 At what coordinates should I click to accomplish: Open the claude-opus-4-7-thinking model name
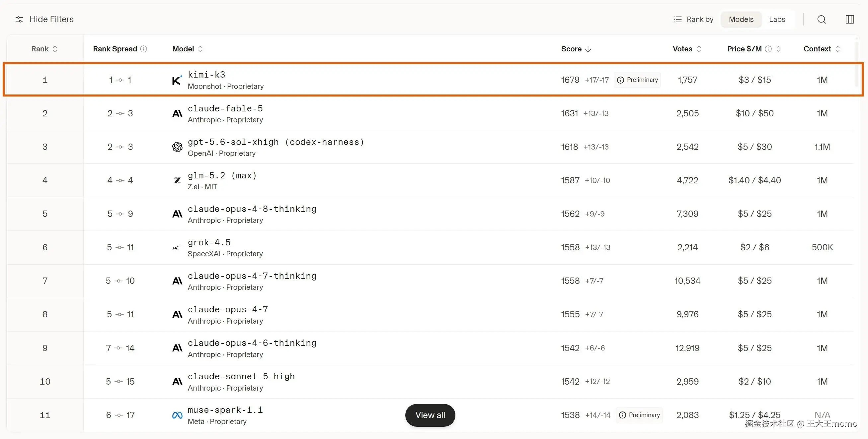coord(252,276)
